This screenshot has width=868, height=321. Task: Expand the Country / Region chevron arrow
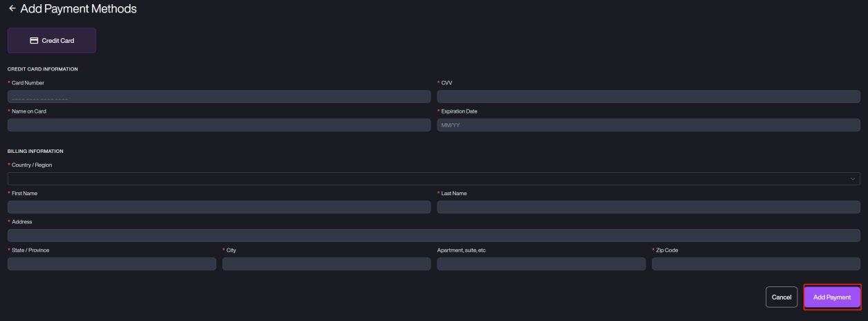853,178
